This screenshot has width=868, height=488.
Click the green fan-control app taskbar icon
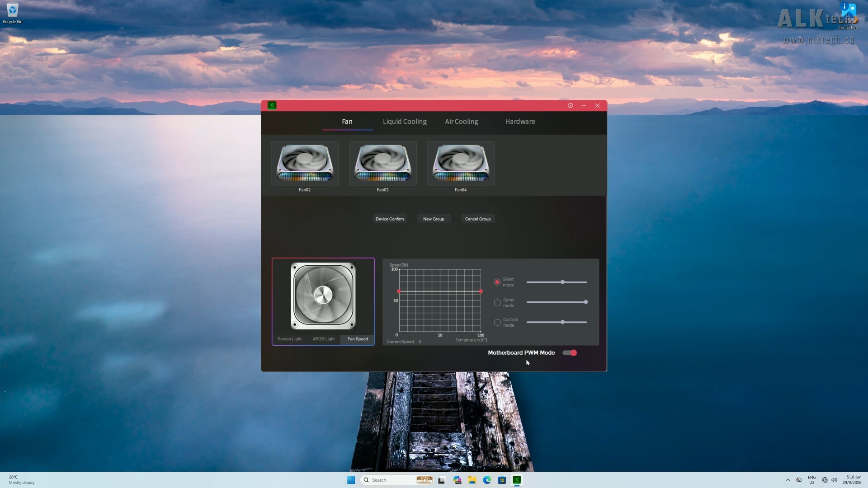click(x=517, y=480)
